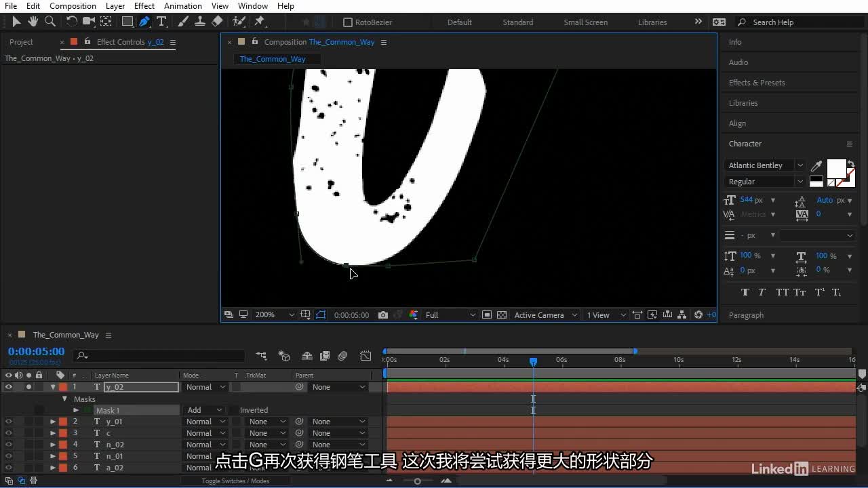Screen dimensions: 868x488
Task: Click Toggle Switches / Modes button
Action: click(x=235, y=481)
